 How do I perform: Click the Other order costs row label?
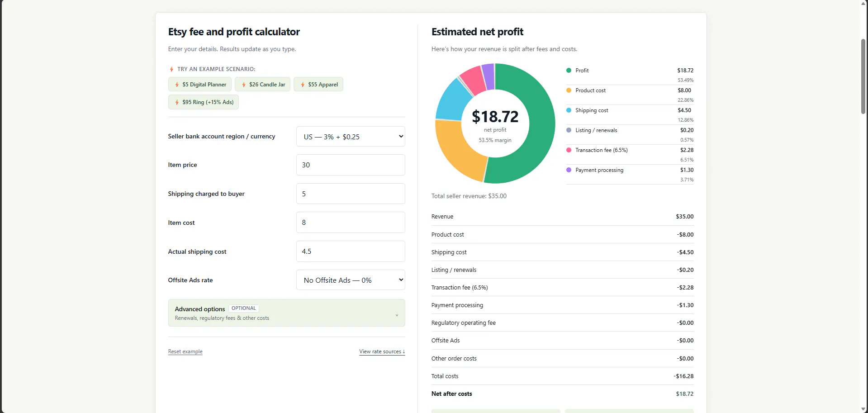pyautogui.click(x=454, y=359)
